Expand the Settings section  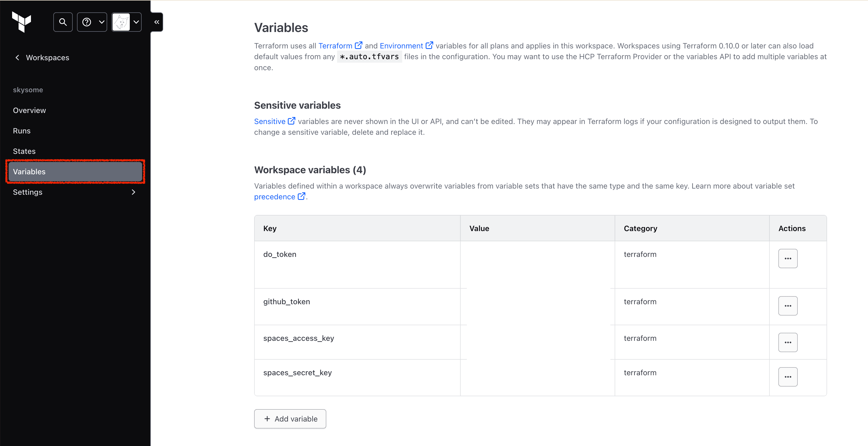click(x=134, y=192)
